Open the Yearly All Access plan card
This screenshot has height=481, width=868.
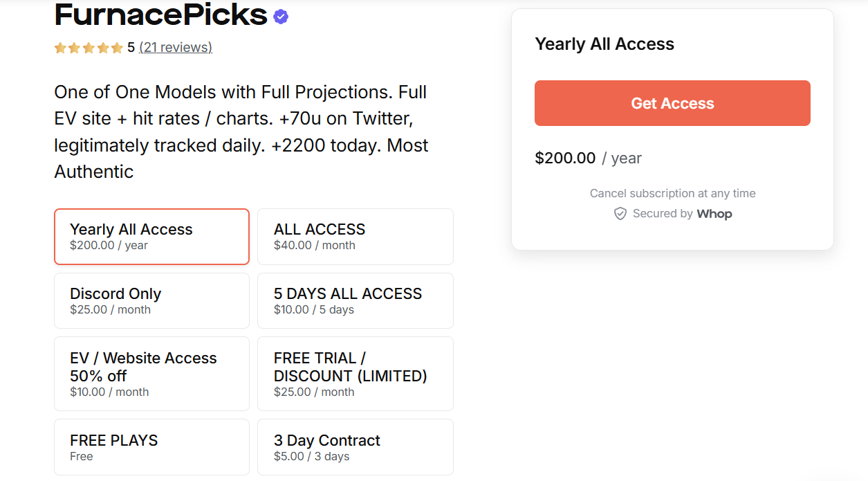151,236
